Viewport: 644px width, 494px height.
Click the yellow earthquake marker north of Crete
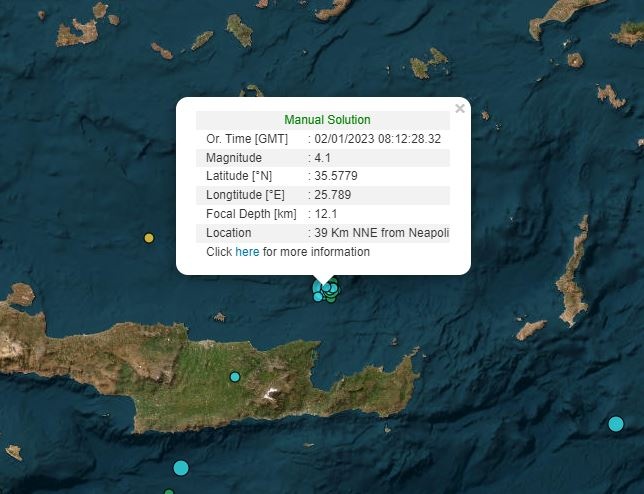pos(149,238)
